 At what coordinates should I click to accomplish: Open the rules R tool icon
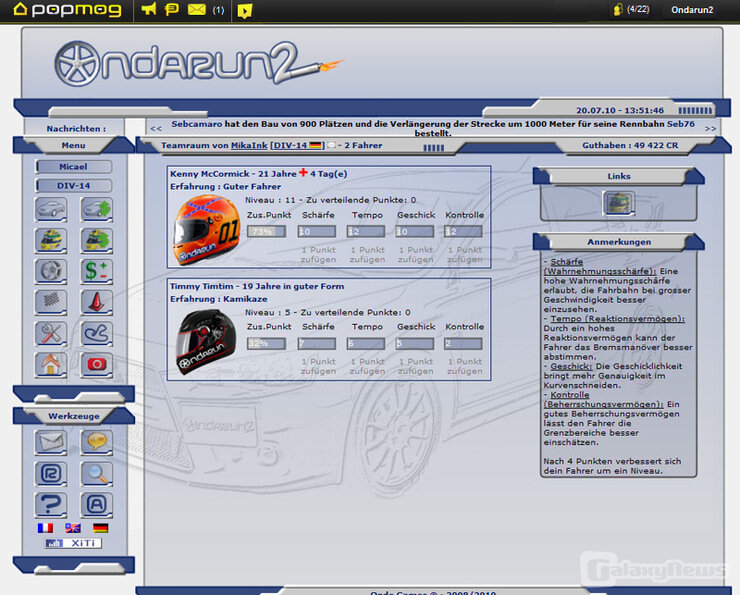pyautogui.click(x=51, y=473)
